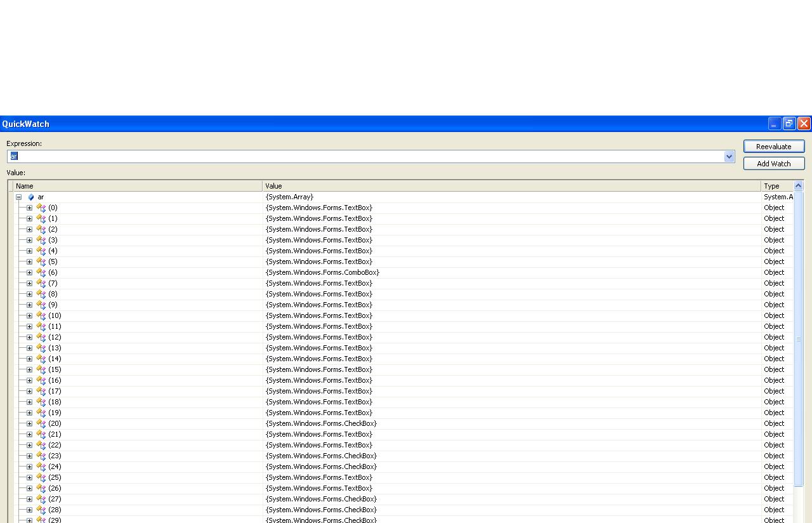Click the member icon for row (23)
This screenshot has height=523, width=812.
coord(41,456)
